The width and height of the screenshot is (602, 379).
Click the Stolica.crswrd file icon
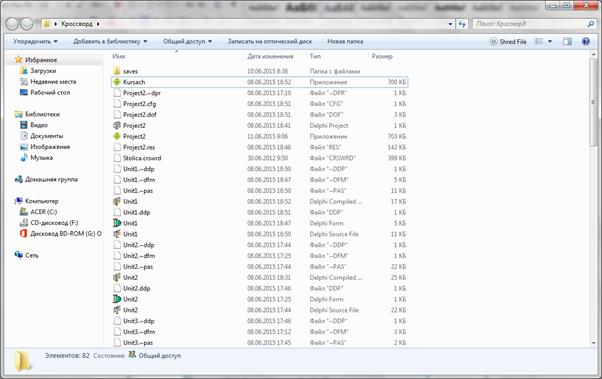pyautogui.click(x=117, y=158)
